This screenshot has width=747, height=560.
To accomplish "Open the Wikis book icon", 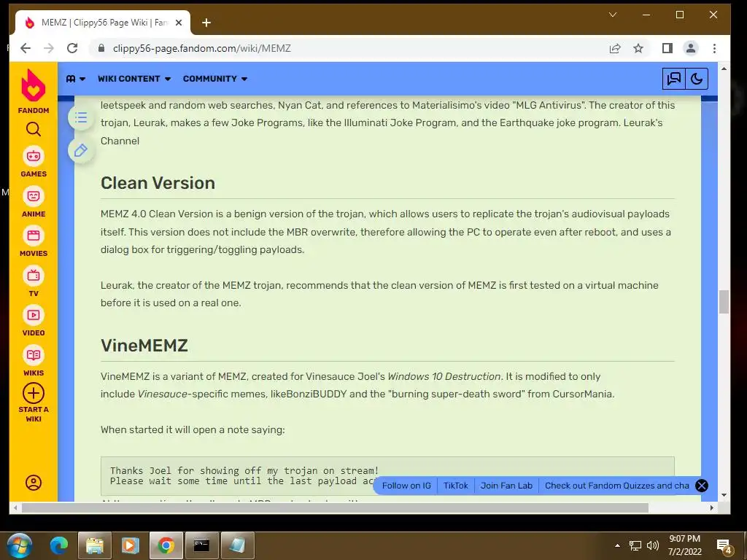I will point(34,355).
